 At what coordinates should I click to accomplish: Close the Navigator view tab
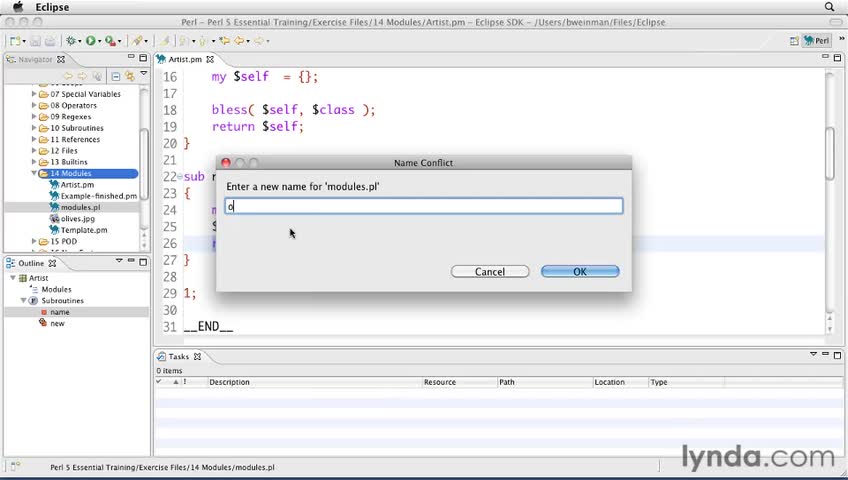[x=61, y=59]
